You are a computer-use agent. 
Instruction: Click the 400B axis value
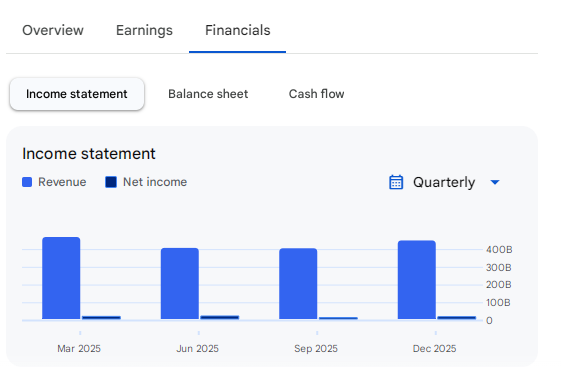(x=499, y=249)
